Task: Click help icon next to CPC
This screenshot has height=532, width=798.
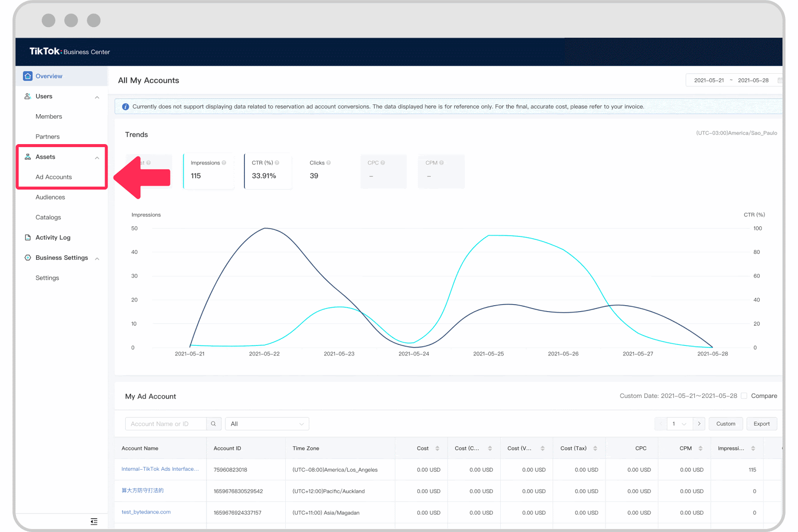Action: tap(383, 163)
